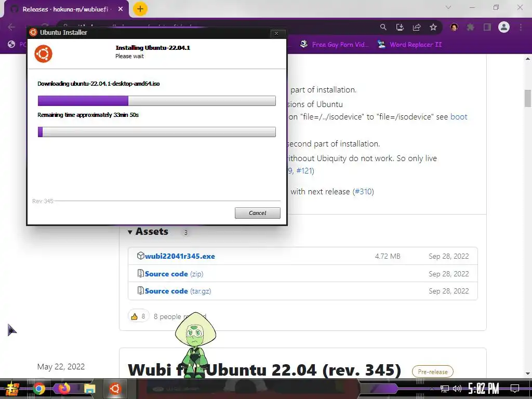
Task: Click the 'Rev 345' label in installer
Action: [43, 201]
